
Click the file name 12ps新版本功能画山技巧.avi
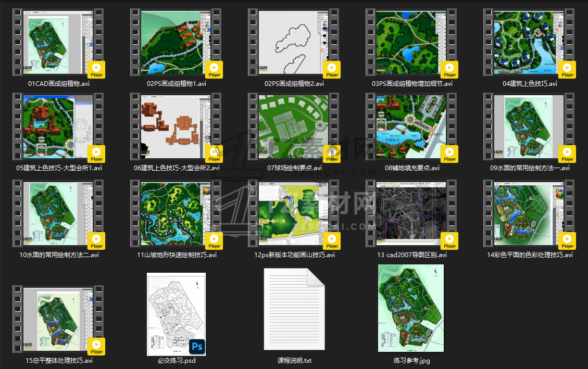tap(294, 255)
